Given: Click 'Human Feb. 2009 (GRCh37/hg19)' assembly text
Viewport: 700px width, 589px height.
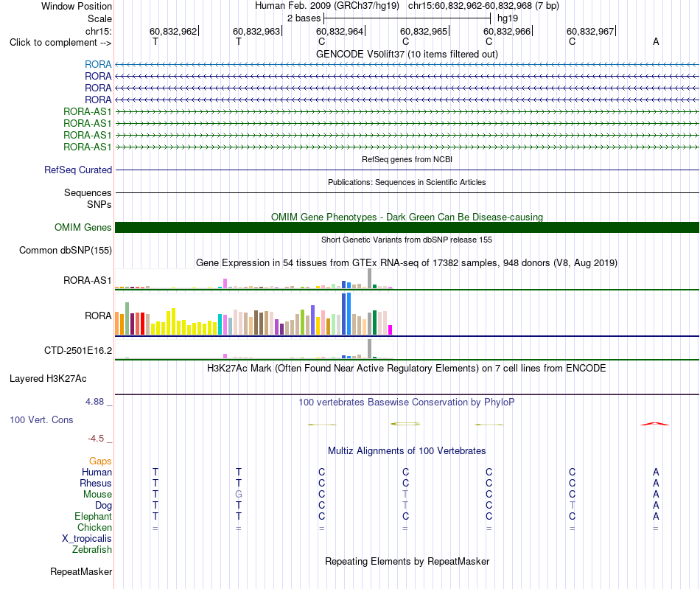Looking at the screenshot, I should click(326, 6).
